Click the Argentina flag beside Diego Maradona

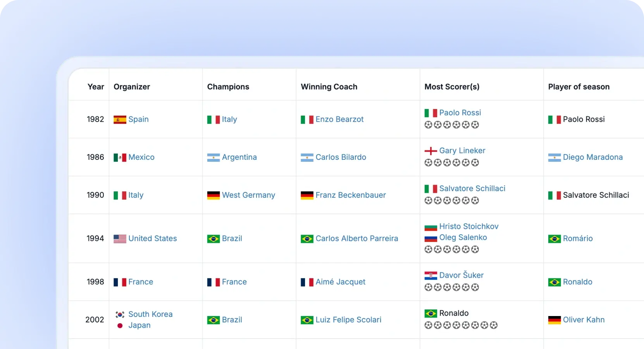[x=554, y=158]
